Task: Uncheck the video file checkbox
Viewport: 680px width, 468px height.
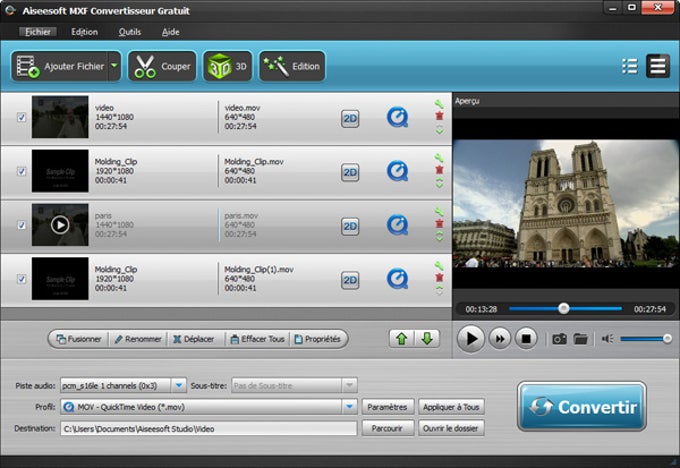Action: [x=21, y=117]
